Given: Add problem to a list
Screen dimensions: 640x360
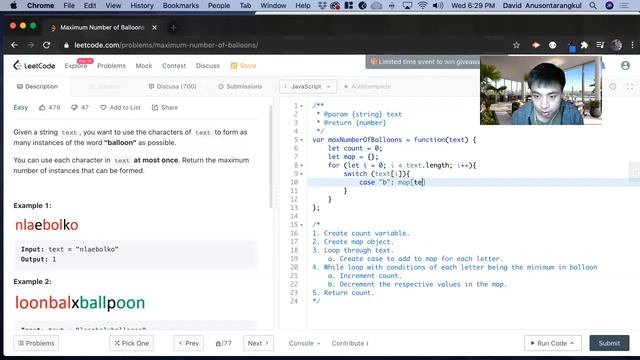Looking at the screenshot, I should pyautogui.click(x=120, y=107).
